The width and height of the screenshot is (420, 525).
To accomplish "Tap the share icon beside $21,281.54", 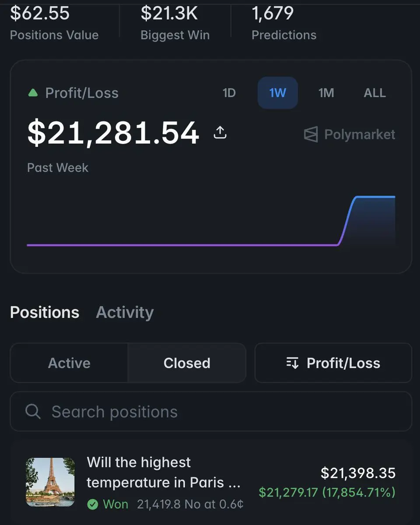I will point(220,133).
